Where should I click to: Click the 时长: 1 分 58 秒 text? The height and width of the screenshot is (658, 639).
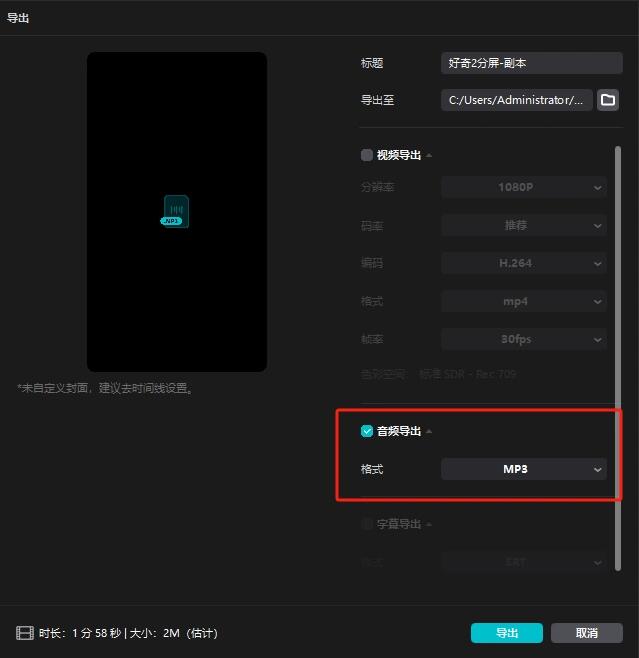click(80, 633)
